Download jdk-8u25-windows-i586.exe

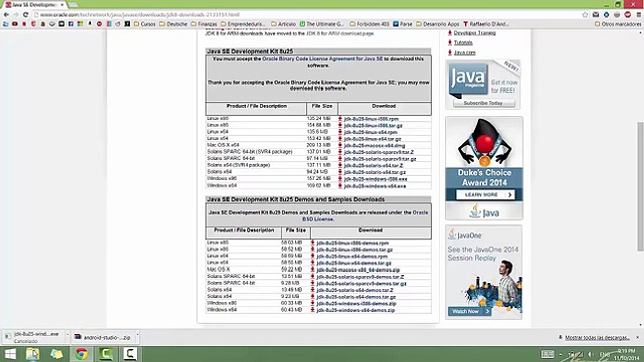pyautogui.click(x=375, y=179)
